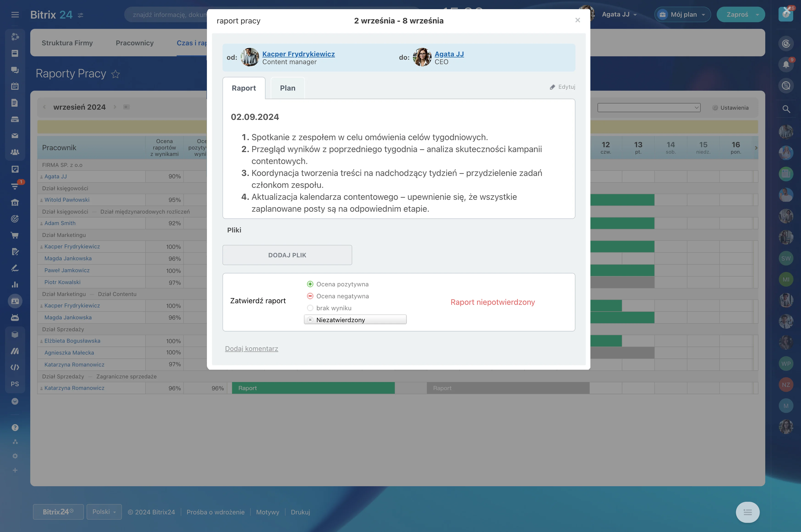Click the search magnifier in right sidebar
This screenshot has height=532, width=801.
(786, 109)
